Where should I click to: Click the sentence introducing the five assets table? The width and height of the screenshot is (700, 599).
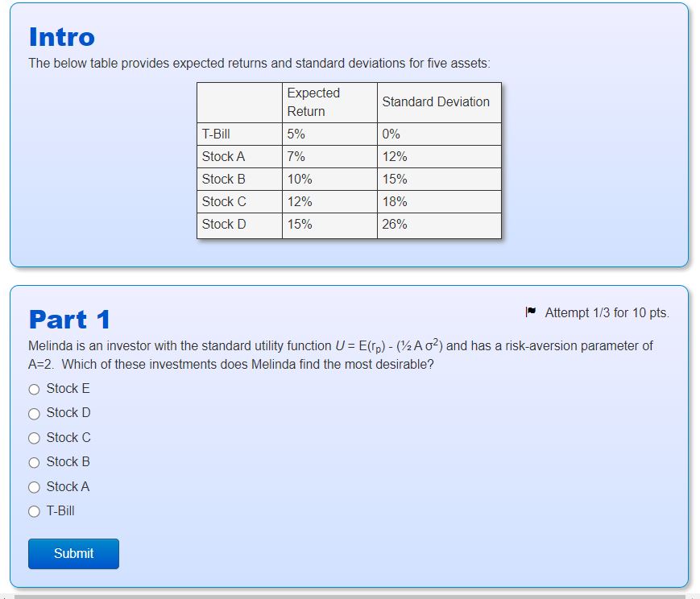259,64
